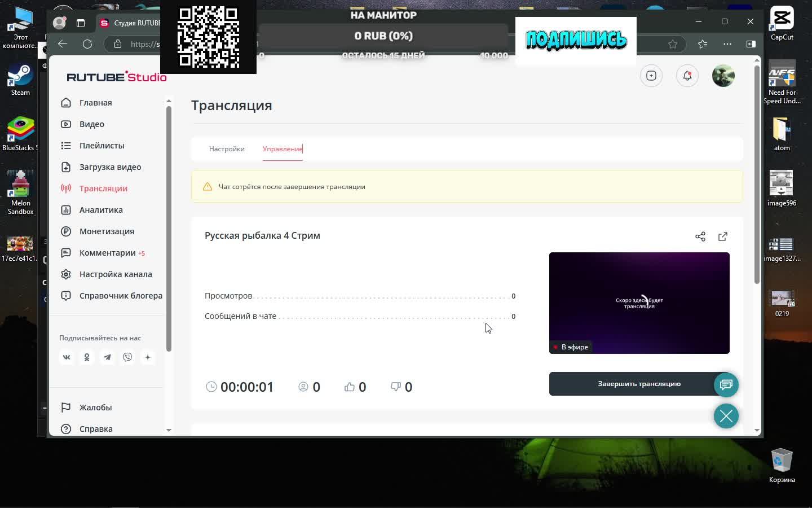Reload the page with the refresh icon
The height and width of the screenshot is (508, 812).
click(87, 44)
